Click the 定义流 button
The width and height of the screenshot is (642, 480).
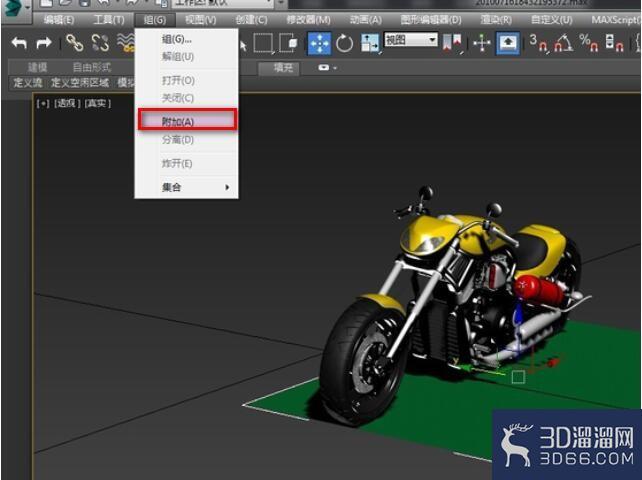point(28,83)
